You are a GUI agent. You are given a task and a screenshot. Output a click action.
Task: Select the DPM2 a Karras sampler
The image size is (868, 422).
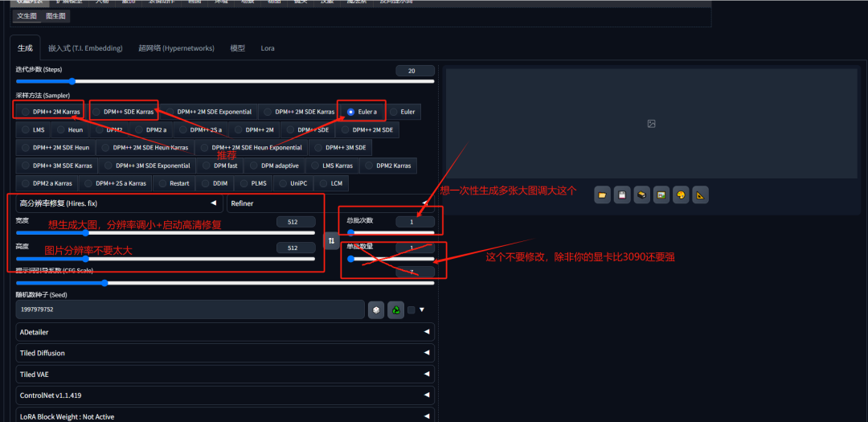(47, 183)
